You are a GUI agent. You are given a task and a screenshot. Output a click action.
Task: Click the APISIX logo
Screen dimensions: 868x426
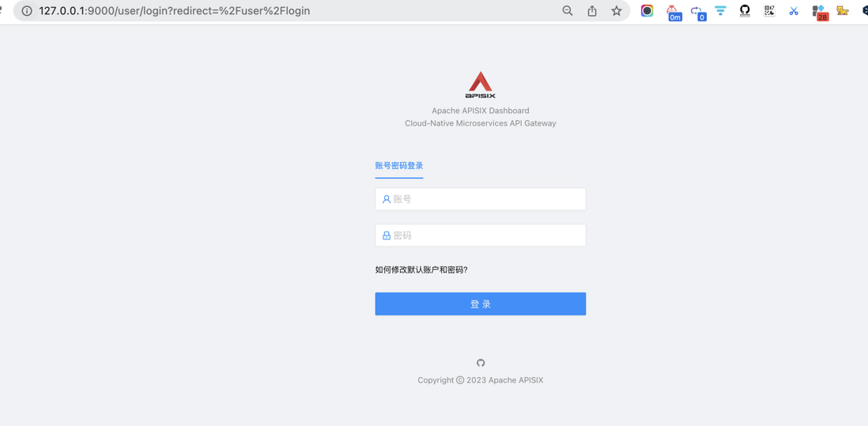point(481,85)
